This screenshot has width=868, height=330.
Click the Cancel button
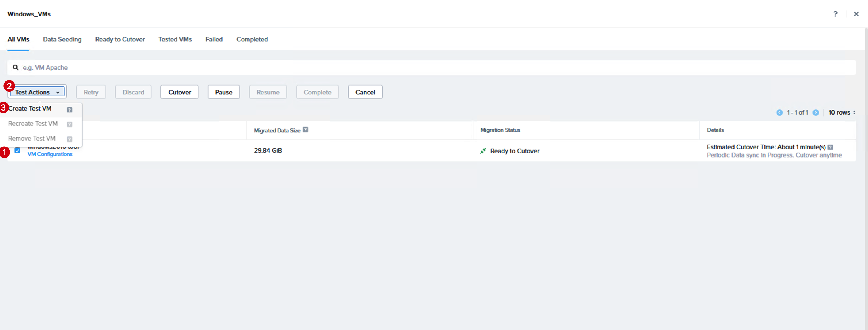tap(365, 92)
